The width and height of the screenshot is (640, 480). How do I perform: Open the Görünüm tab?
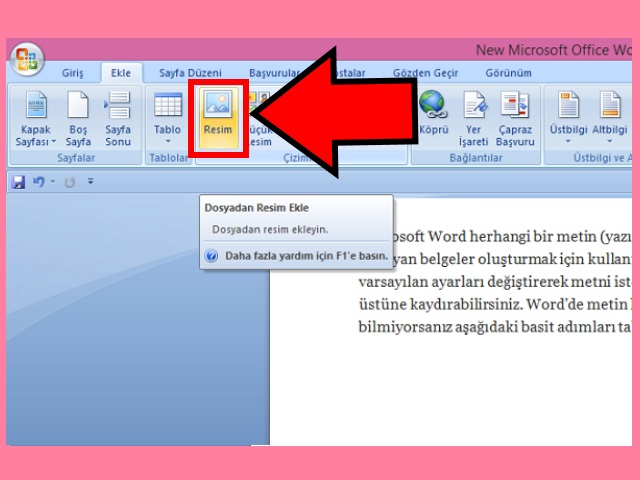coord(508,73)
